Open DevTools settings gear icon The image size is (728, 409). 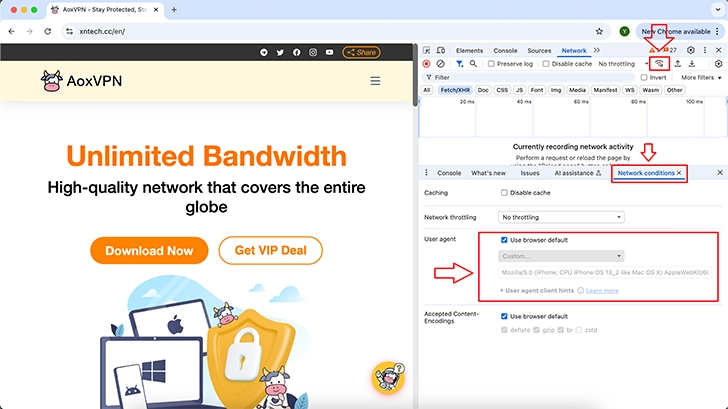pos(691,50)
